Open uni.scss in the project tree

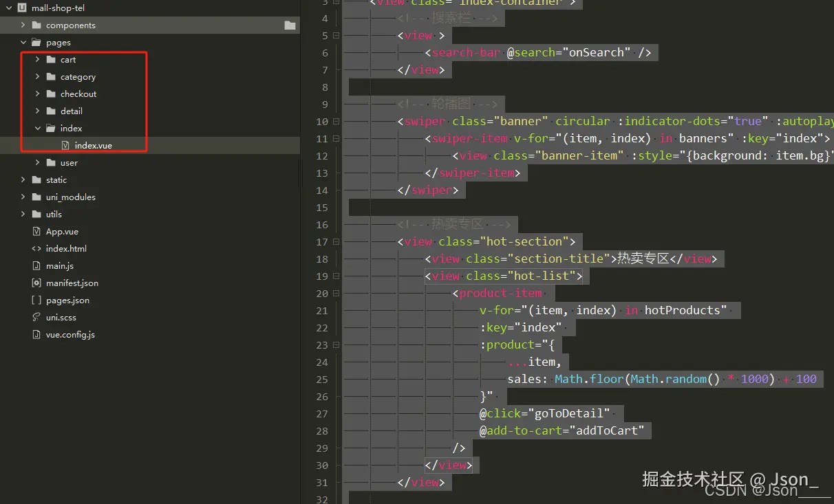61,318
